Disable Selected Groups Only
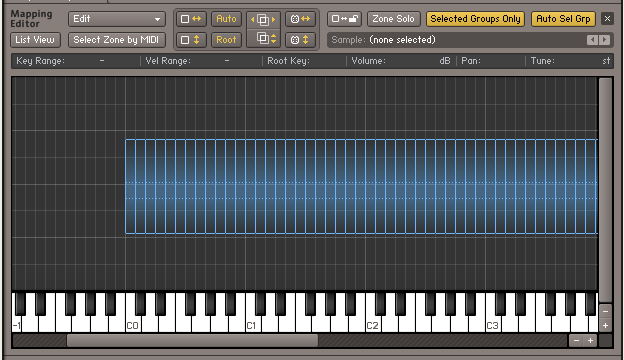The height and width of the screenshot is (360, 624). 476,19
